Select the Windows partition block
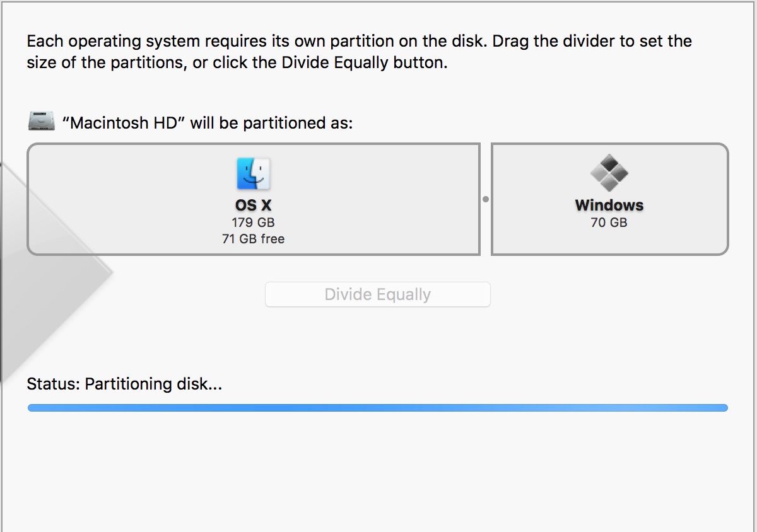This screenshot has width=757, height=532. pos(609,199)
